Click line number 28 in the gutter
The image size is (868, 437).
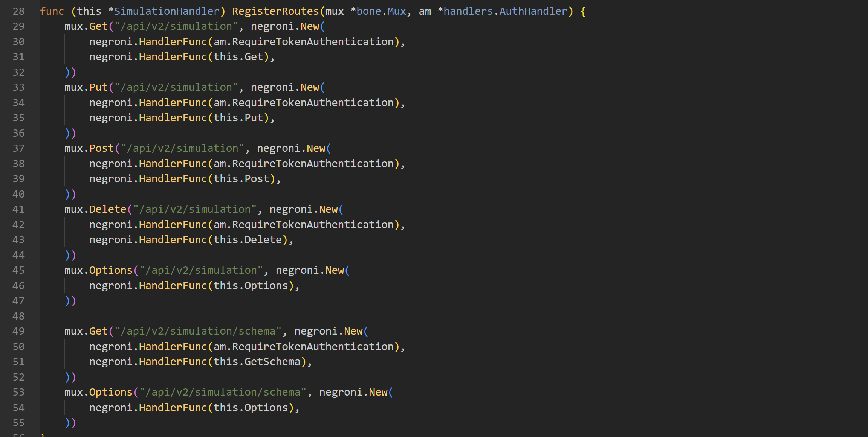tap(18, 11)
